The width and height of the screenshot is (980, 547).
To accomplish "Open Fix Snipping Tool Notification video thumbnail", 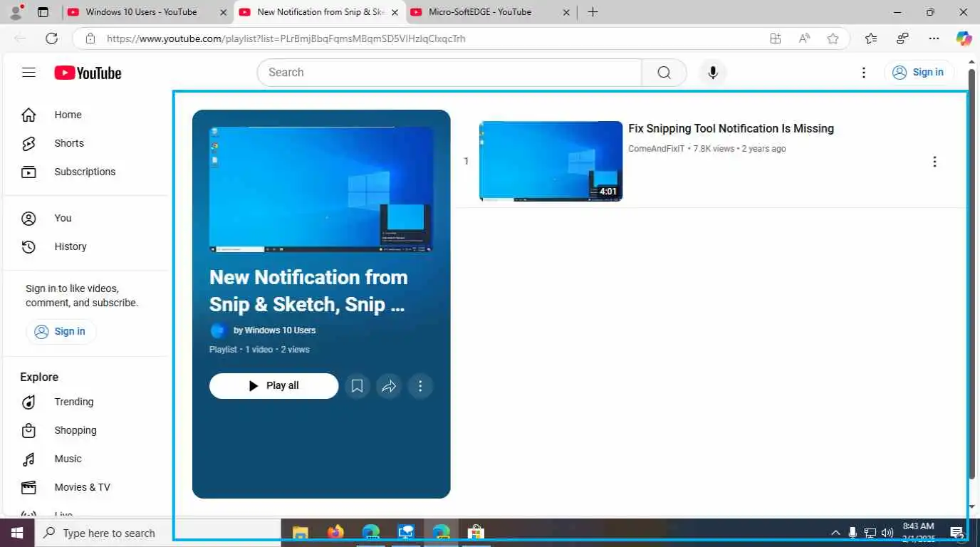I will pyautogui.click(x=551, y=161).
